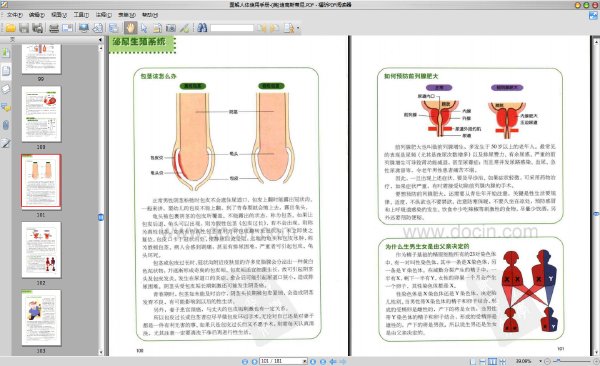Collapse the navigation panel with arrow
Viewport: 600px width, 366px height.
pyautogui.click(x=101, y=39)
